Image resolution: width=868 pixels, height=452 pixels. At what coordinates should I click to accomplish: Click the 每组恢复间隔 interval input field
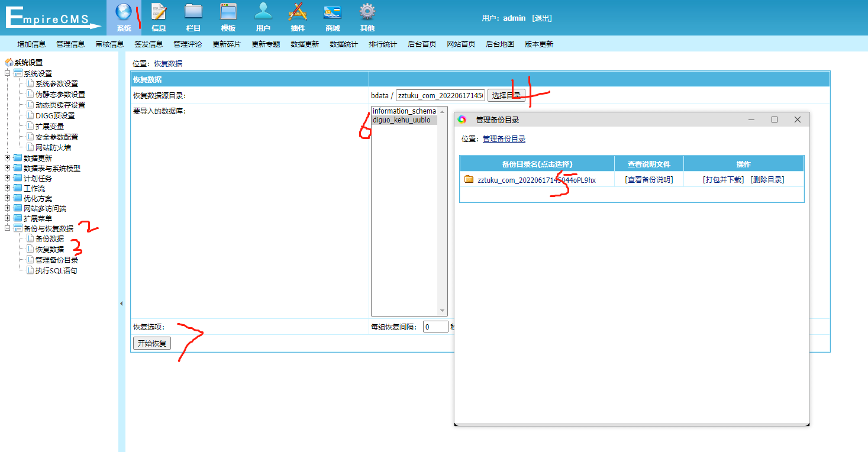coord(435,327)
